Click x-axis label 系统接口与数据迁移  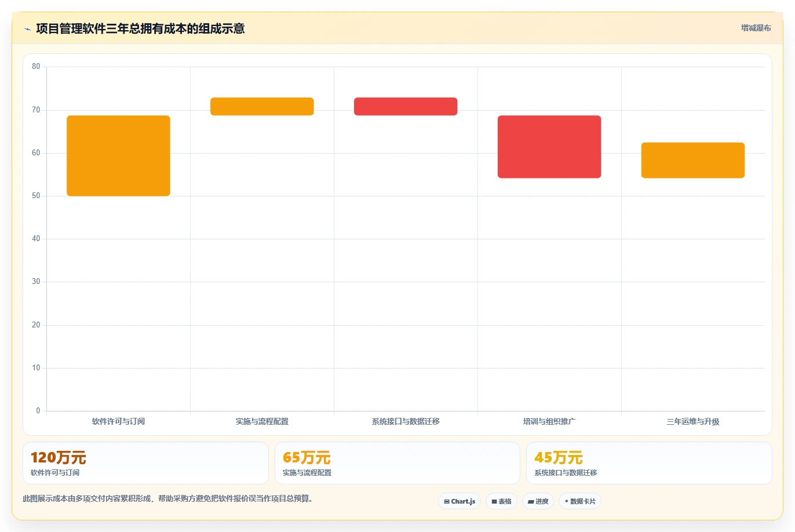pos(406,421)
